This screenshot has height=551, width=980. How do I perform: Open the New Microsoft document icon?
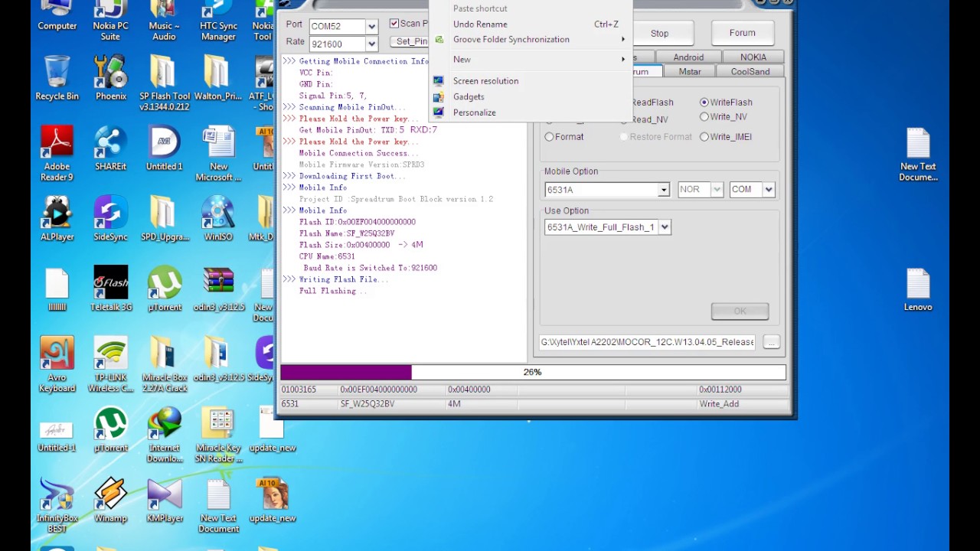pos(218,155)
